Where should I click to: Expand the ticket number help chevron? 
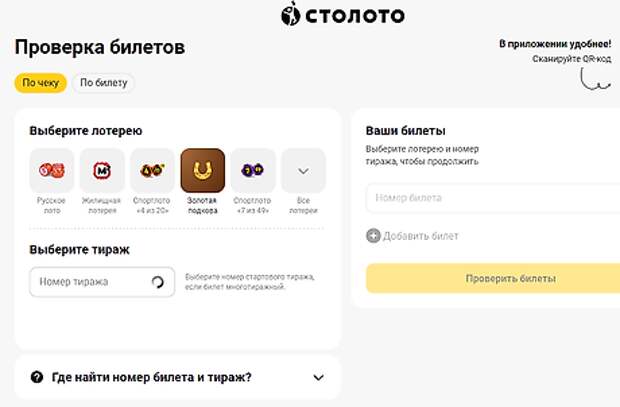pos(319,377)
